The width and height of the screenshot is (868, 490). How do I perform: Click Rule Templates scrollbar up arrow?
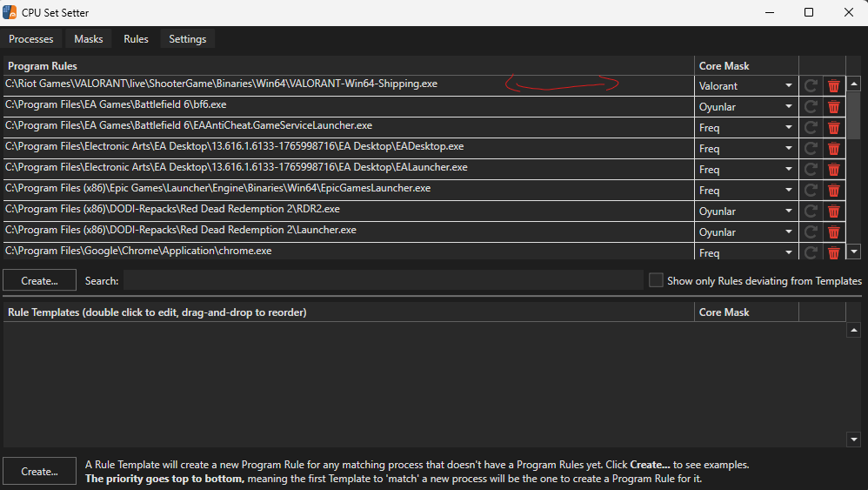(853, 330)
